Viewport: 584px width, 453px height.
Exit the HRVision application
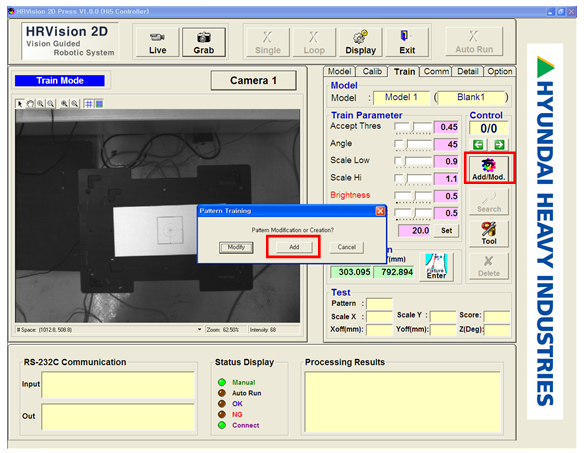(407, 42)
